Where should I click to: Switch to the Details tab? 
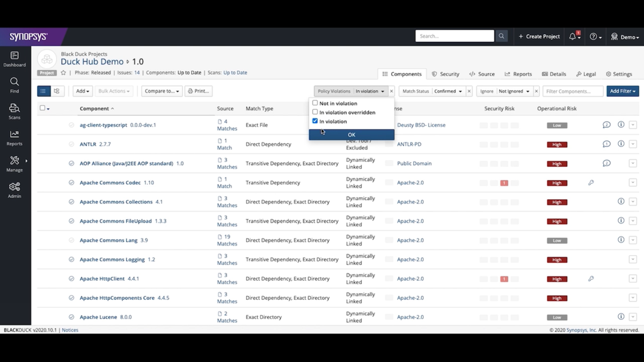554,74
